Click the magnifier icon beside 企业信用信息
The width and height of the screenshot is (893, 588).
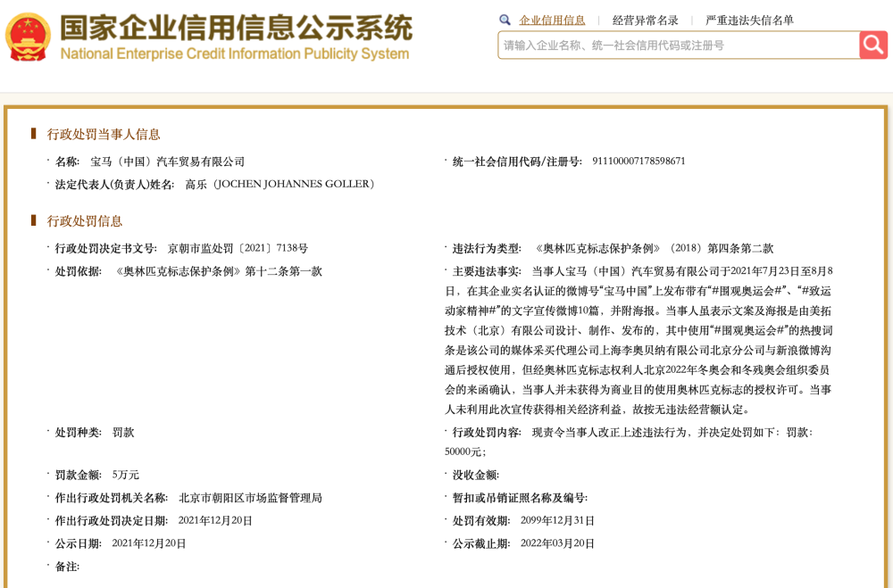(x=505, y=19)
